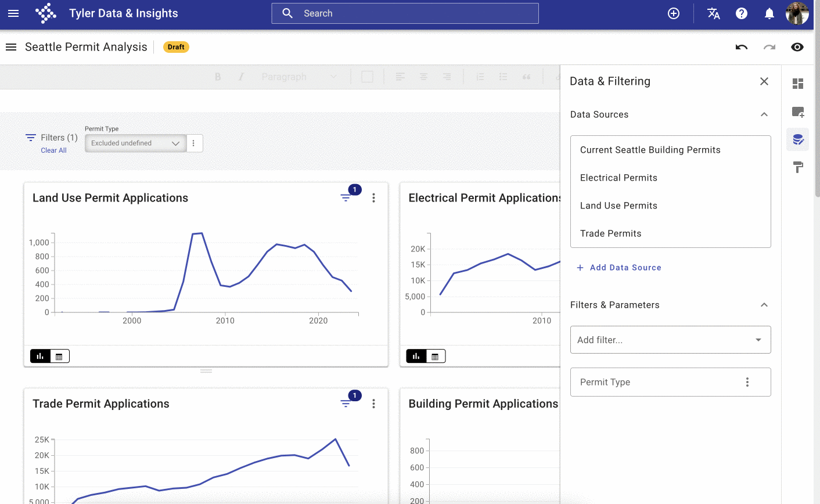Toggle italic formatting in text toolbar
Image resolution: width=820 pixels, height=504 pixels.
(x=241, y=77)
